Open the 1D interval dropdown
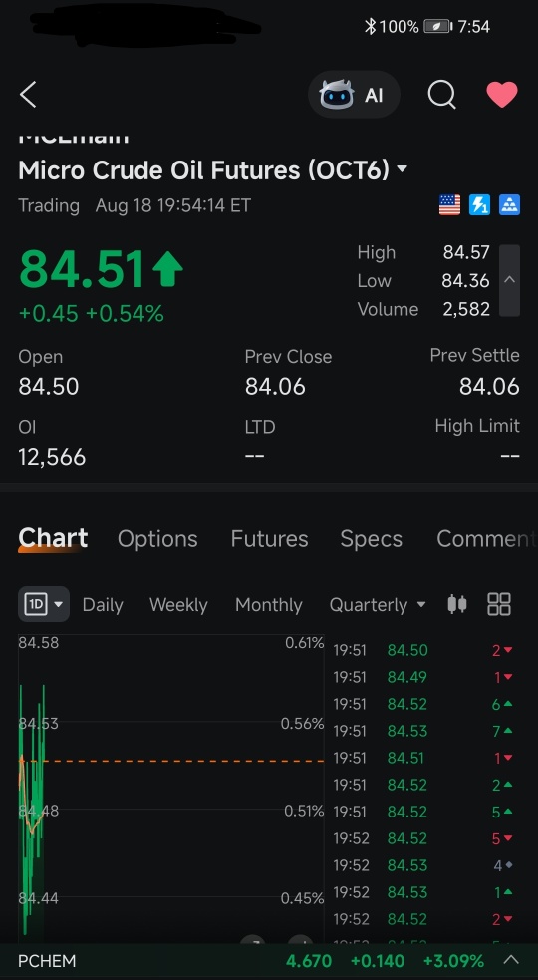 pyautogui.click(x=43, y=604)
